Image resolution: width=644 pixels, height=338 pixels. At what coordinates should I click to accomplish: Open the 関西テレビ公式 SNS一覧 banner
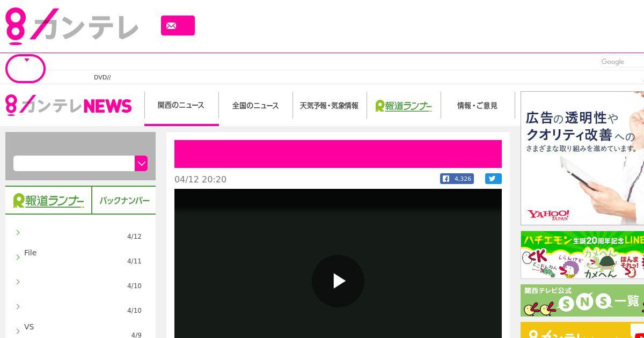click(582, 300)
